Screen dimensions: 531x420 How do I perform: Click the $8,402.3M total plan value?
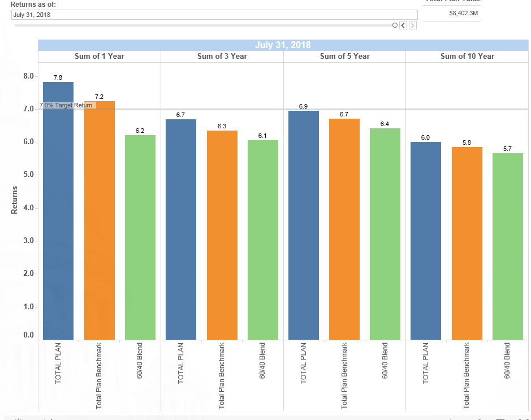[463, 13]
